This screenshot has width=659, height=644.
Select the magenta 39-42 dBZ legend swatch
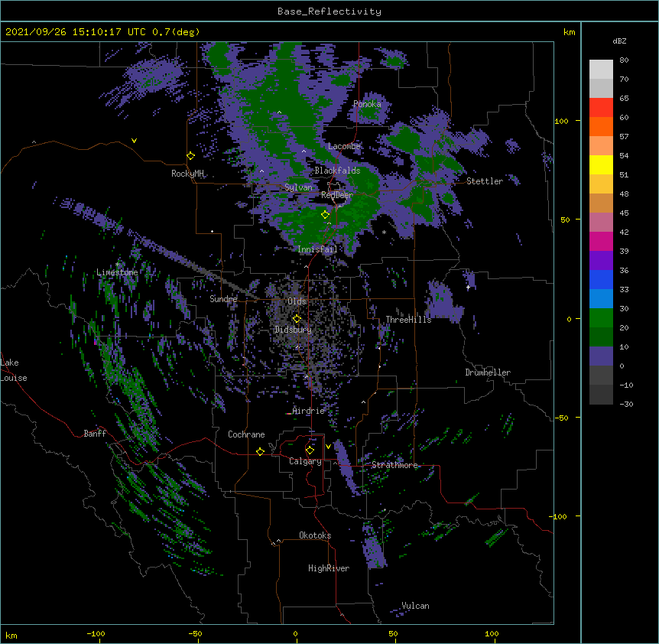(601, 241)
